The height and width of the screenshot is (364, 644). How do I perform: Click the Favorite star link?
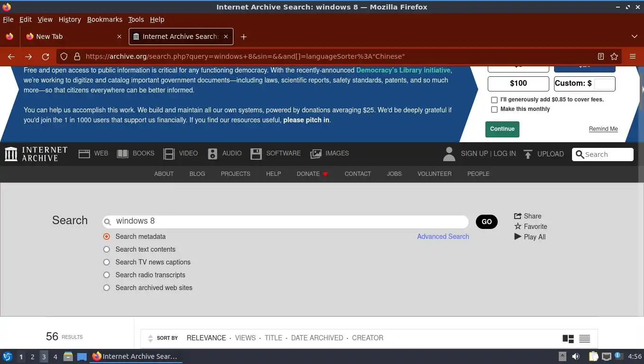coord(530,227)
